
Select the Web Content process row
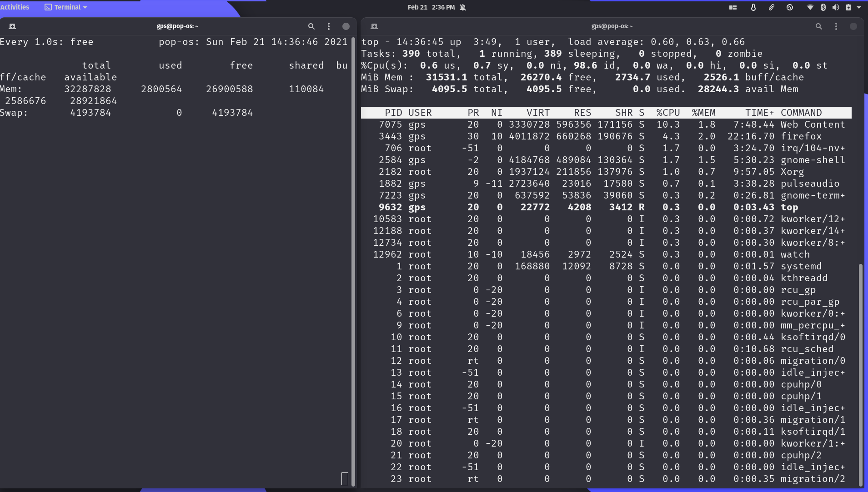606,124
